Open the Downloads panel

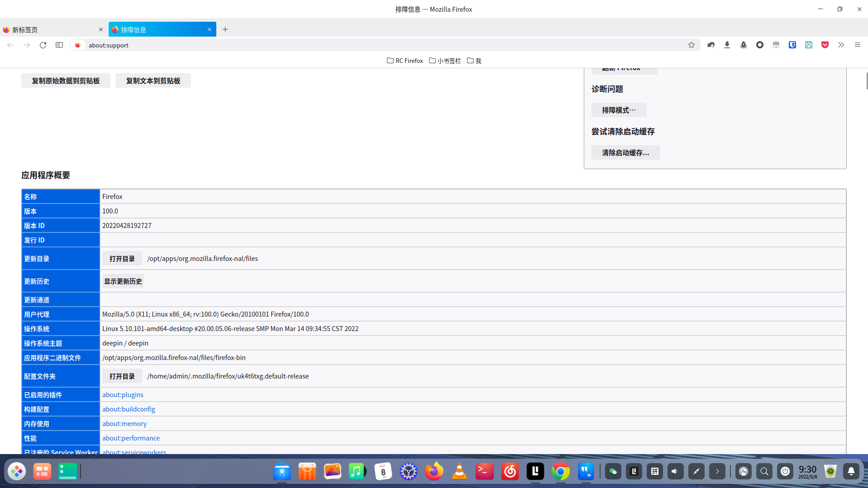pos(727,45)
